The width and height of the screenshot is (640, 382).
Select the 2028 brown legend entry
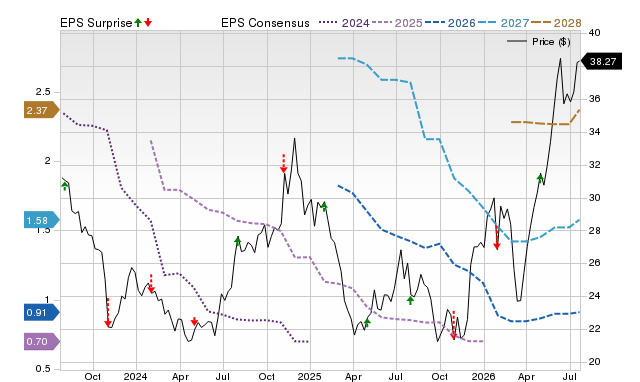(x=556, y=23)
